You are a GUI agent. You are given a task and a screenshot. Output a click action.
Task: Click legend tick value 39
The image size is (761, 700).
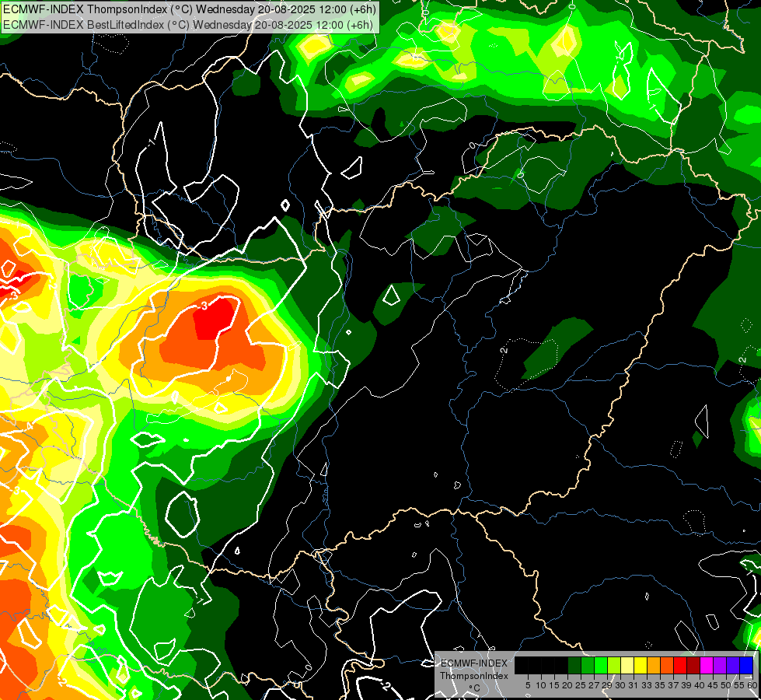(x=686, y=685)
